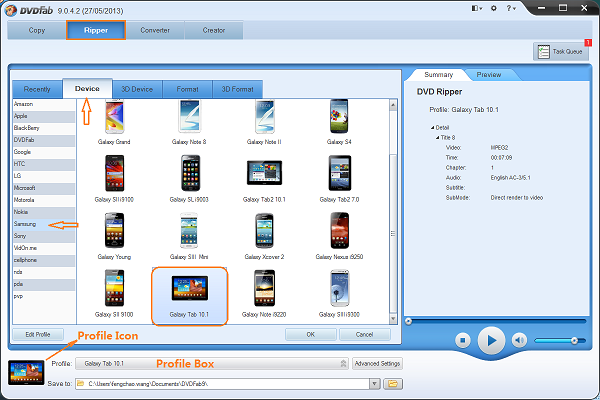Choose the Galaxy Note 8 device icon
This screenshot has height=400, width=600.
[x=189, y=117]
